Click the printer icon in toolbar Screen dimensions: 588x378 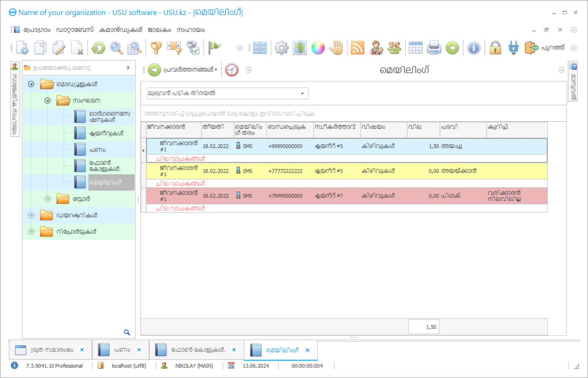[434, 48]
